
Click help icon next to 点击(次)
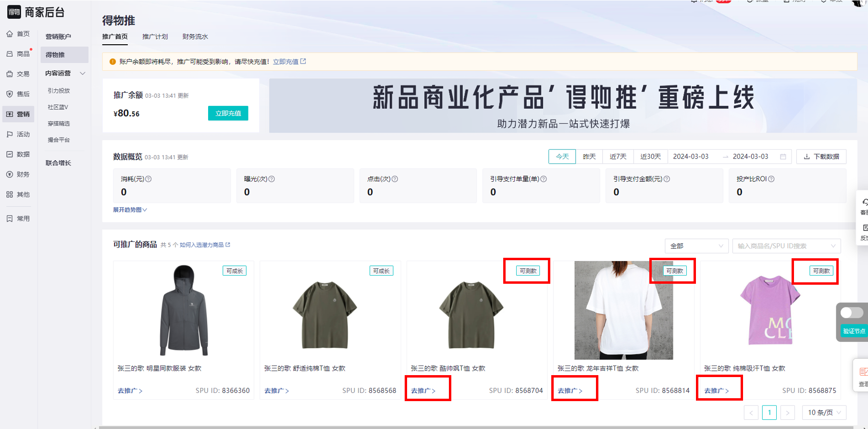395,179
